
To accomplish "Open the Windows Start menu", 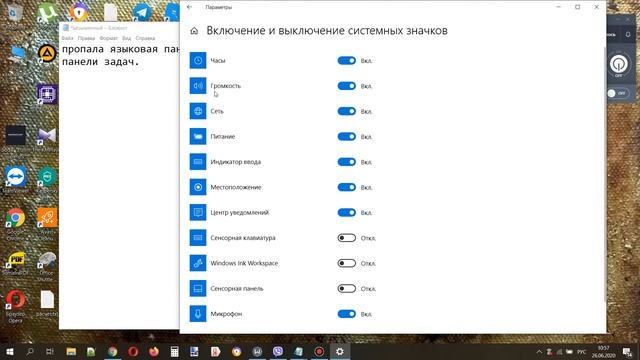I will tap(9, 351).
